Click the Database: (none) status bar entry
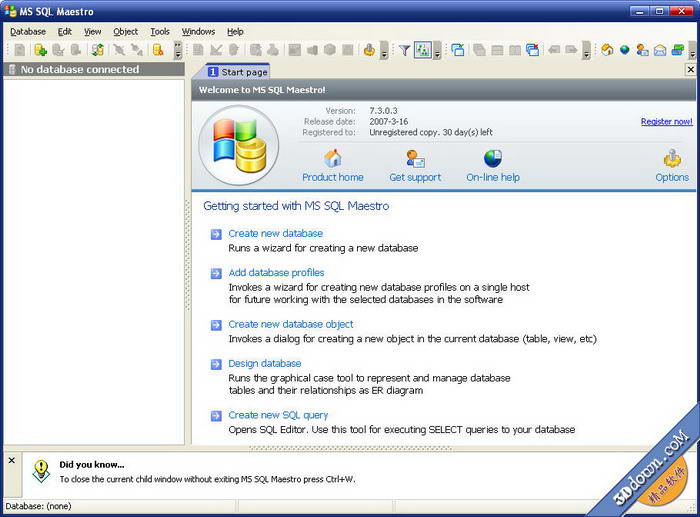This screenshot has width=700, height=517. tap(38, 506)
